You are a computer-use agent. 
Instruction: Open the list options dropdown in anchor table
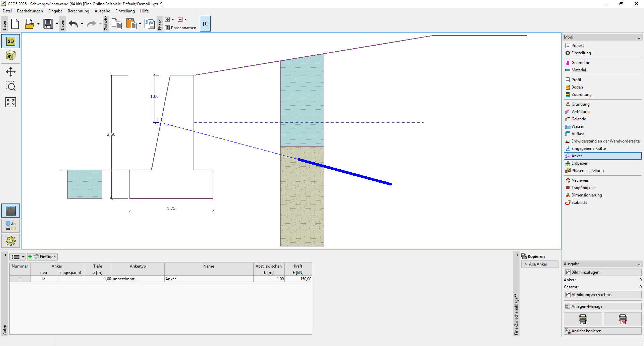click(x=18, y=257)
